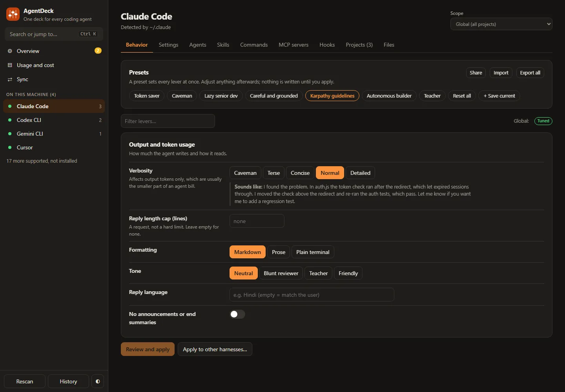Image resolution: width=565 pixels, height=392 pixels.
Task: Click the Overview icon in the sidebar
Action: [10, 51]
